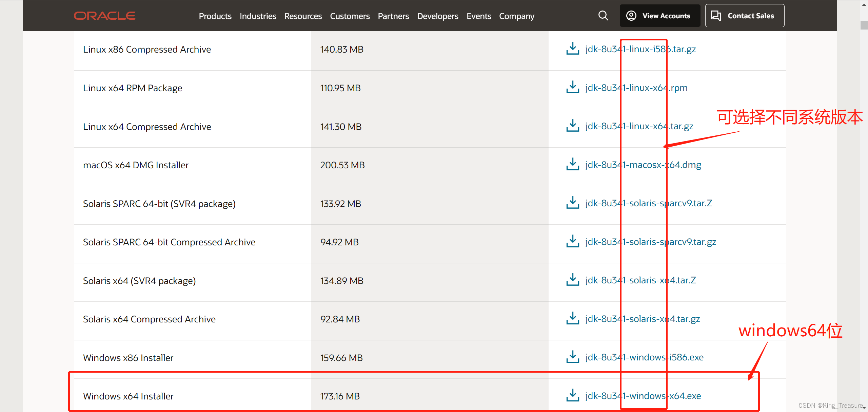Viewport: 868px width, 412px height.
Task: Download jdk-8u341-windows-i586.exe link
Action: tap(644, 357)
